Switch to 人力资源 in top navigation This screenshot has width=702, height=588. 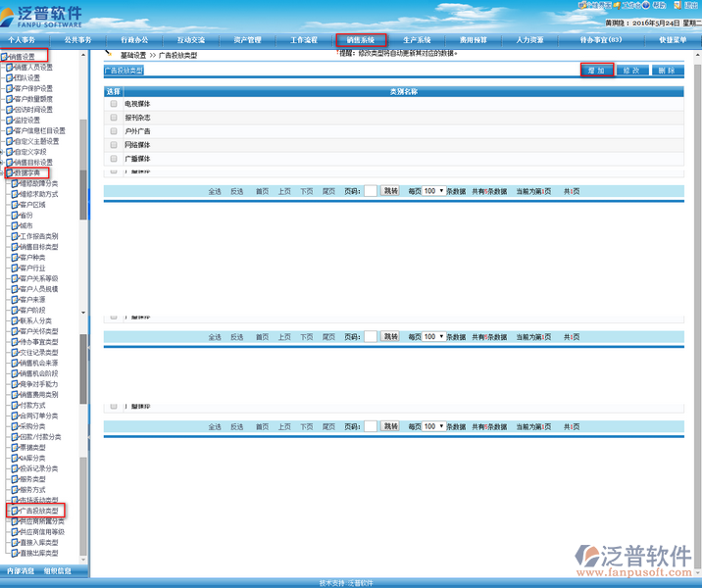tap(530, 40)
